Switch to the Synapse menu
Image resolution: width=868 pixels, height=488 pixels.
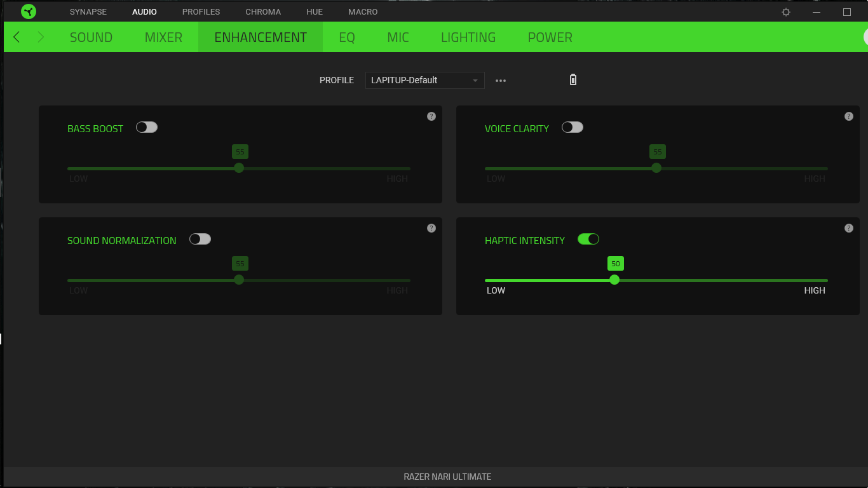(x=88, y=11)
